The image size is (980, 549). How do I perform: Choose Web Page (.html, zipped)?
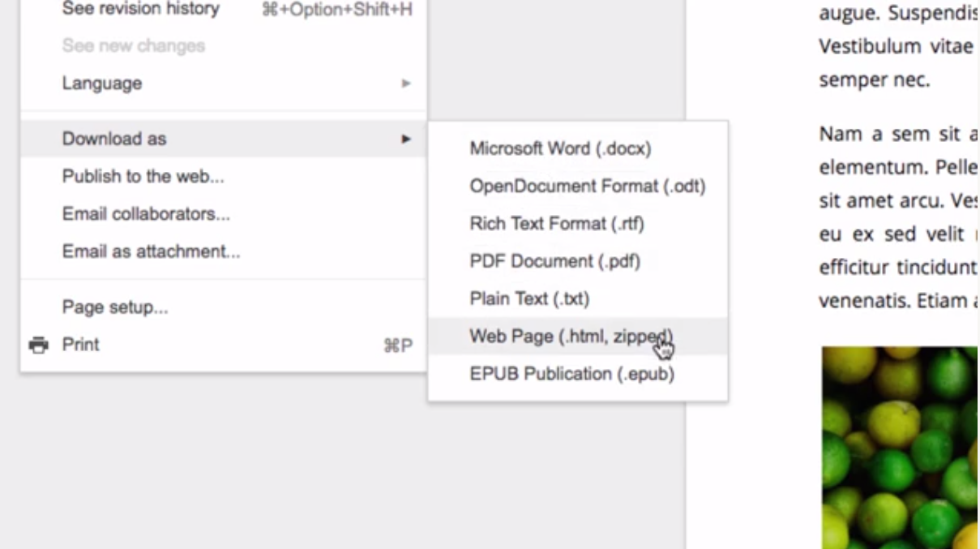pyautogui.click(x=578, y=336)
